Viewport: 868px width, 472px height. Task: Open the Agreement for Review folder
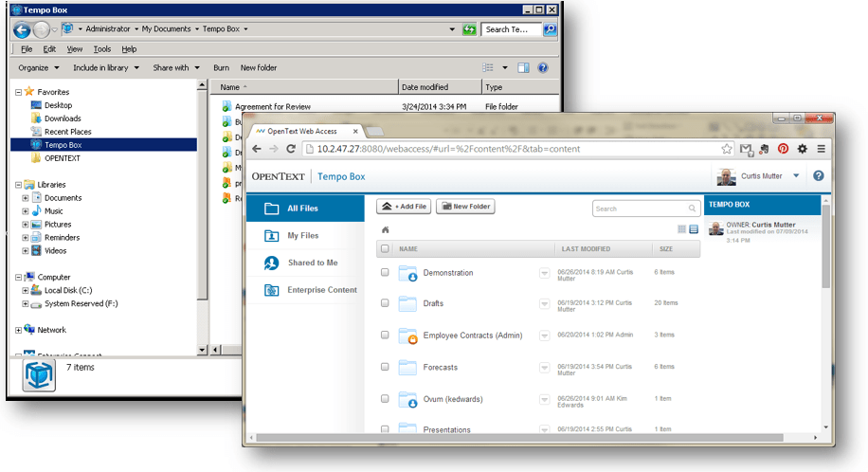point(272,106)
